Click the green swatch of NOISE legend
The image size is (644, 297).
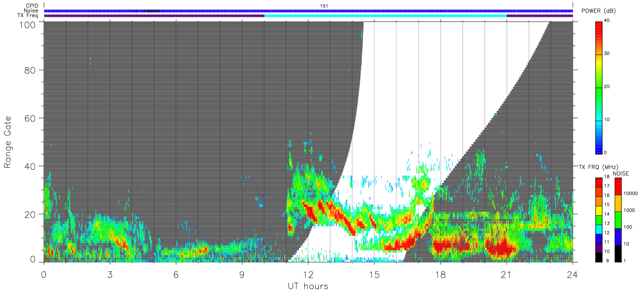pyautogui.click(x=618, y=219)
